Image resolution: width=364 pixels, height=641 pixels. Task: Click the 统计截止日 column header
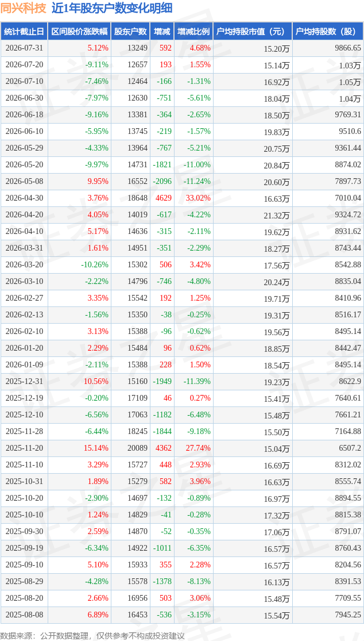(x=24, y=32)
